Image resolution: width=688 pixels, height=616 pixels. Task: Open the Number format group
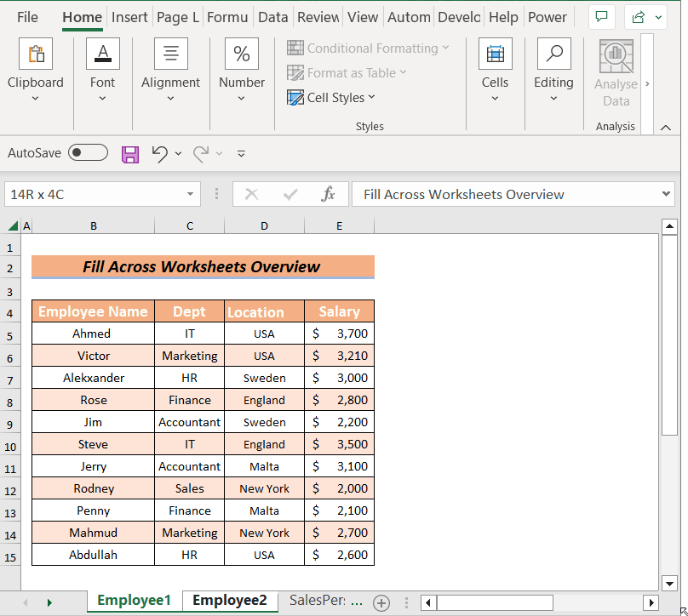tap(241, 70)
